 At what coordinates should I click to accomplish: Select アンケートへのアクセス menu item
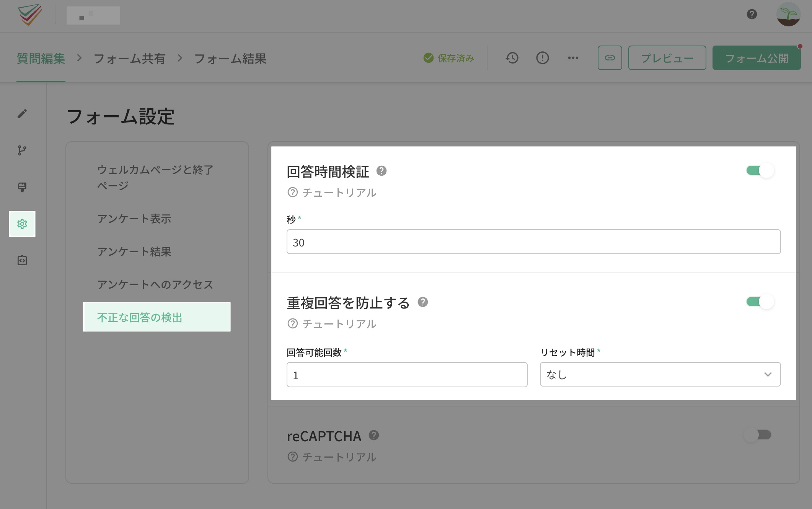[157, 284]
